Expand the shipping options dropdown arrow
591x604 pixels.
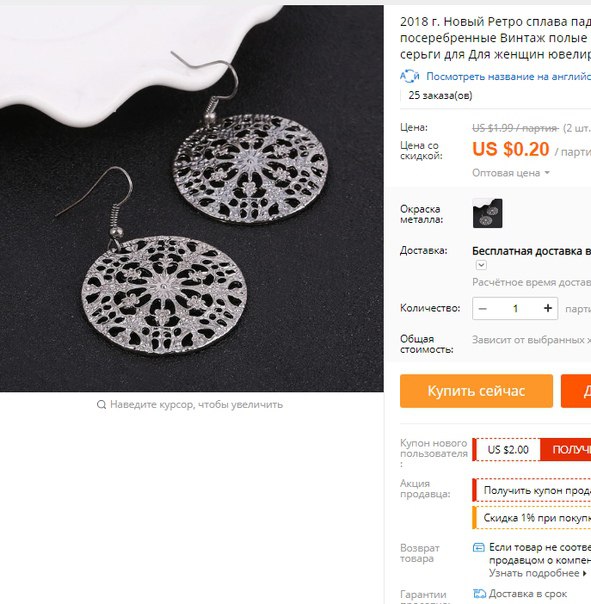coord(481,265)
